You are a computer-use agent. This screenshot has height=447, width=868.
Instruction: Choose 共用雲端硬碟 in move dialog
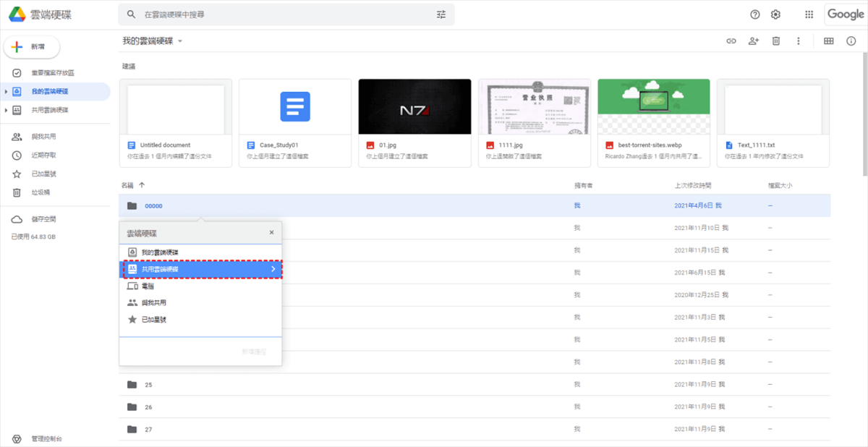coord(201,269)
